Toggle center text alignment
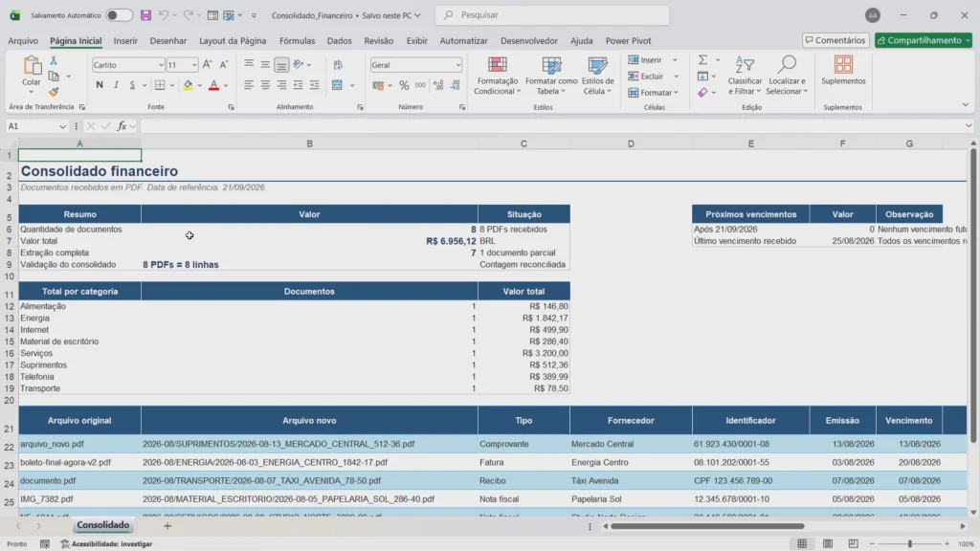980x551 pixels. [x=265, y=85]
